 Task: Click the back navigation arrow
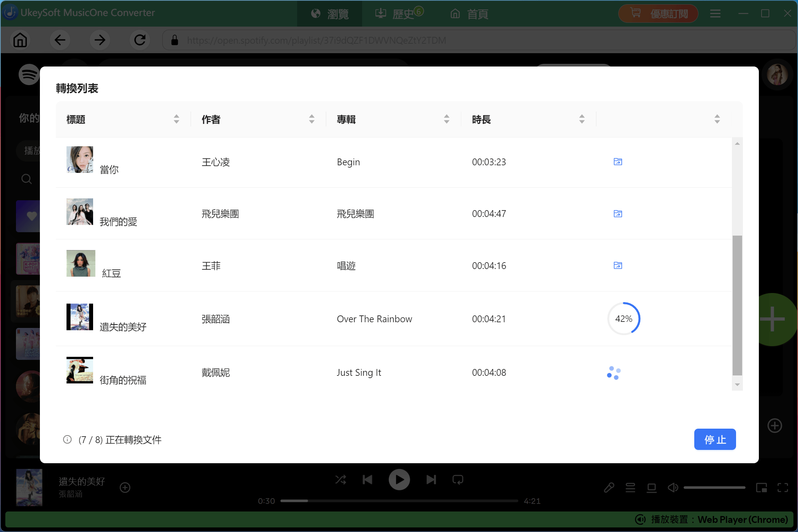(x=60, y=40)
